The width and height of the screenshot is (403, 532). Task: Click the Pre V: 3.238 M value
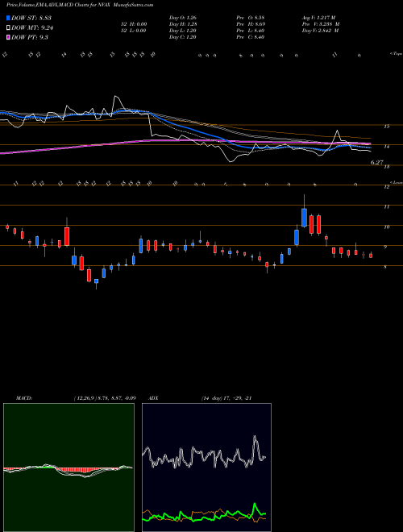[x=321, y=24]
